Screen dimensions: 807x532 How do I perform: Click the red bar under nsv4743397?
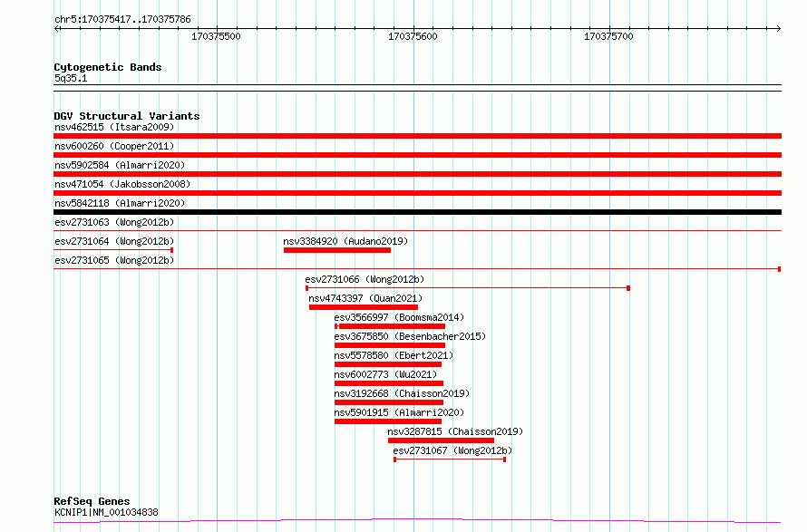364,307
